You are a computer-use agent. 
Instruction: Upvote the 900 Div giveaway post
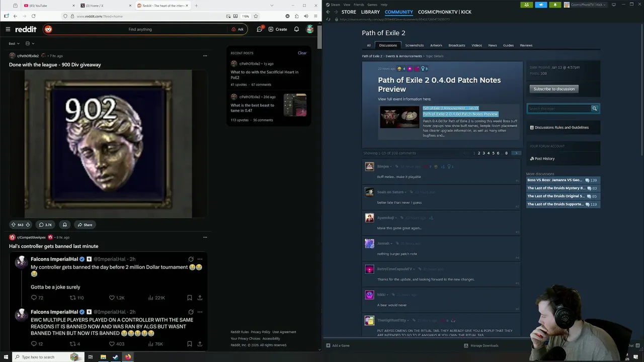pos(14,225)
